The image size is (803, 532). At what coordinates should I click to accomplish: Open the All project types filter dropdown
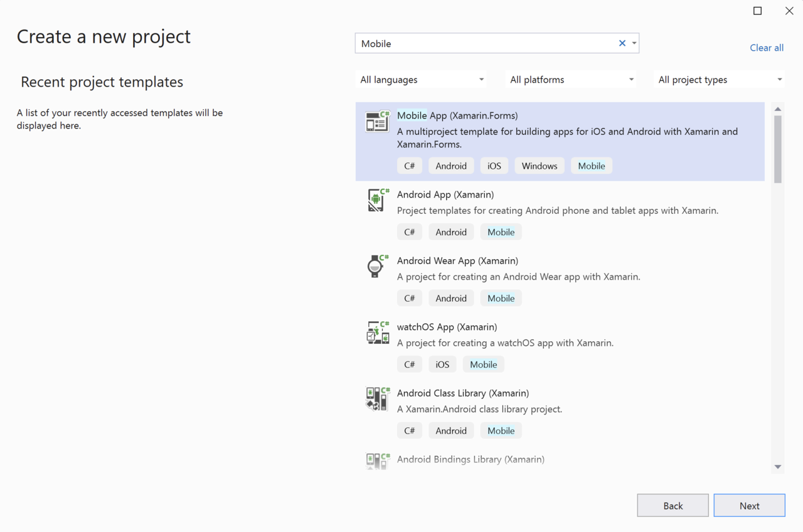pyautogui.click(x=720, y=80)
